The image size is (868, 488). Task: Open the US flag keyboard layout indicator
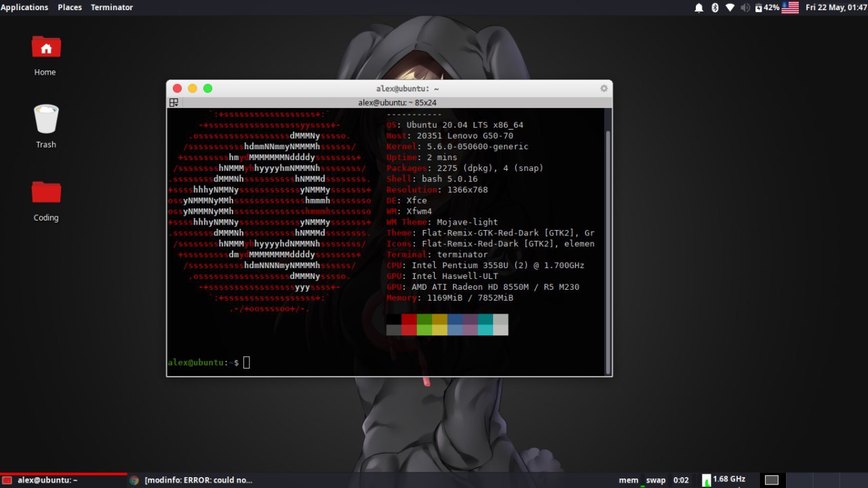(790, 7)
